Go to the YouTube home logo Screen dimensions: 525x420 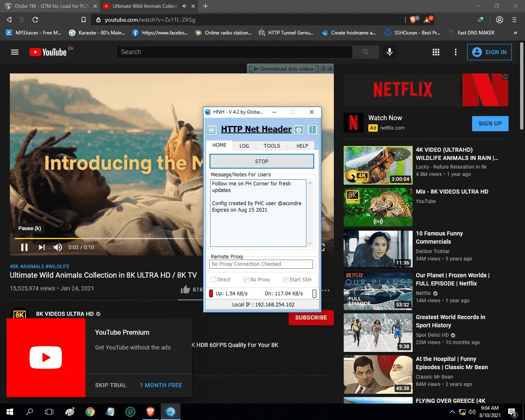(48, 52)
